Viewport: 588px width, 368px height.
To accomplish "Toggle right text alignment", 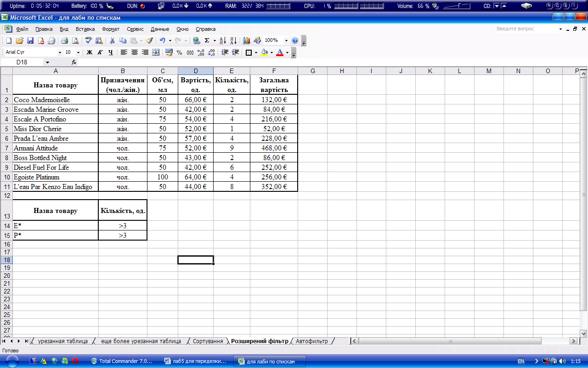I will coord(145,52).
